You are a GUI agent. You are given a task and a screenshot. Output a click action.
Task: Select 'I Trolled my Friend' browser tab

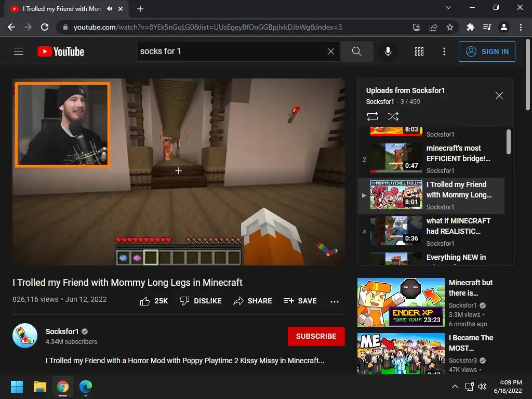pos(67,9)
